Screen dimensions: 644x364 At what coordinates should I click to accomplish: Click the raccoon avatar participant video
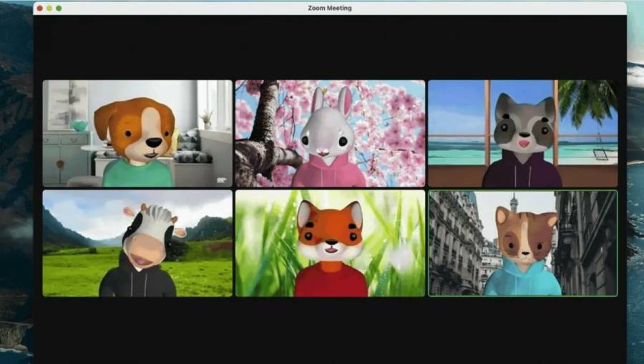(522, 133)
